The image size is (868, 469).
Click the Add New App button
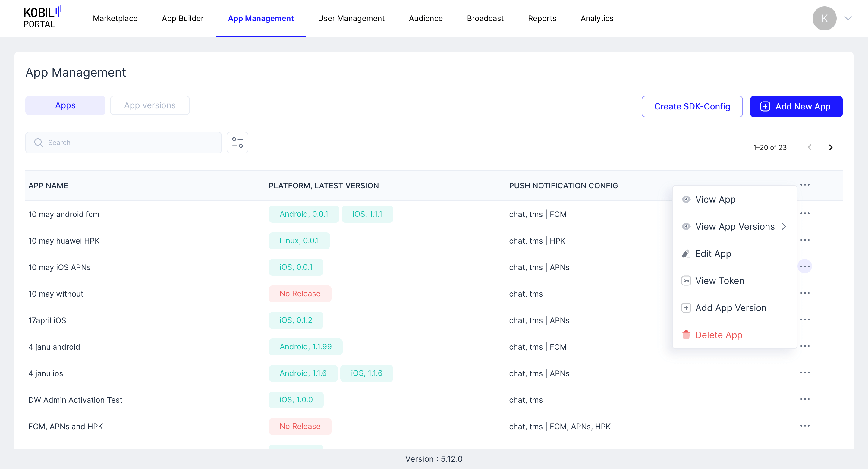pyautogui.click(x=796, y=106)
